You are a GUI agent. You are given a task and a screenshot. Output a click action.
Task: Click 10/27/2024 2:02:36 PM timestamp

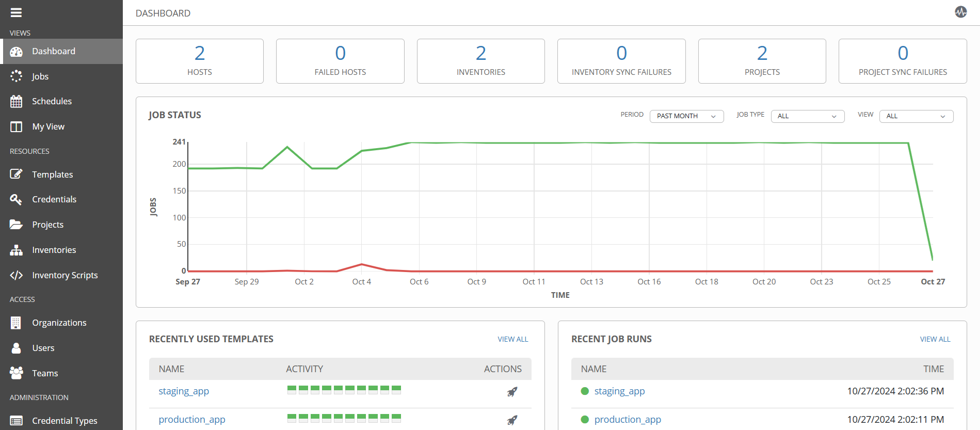tap(895, 391)
